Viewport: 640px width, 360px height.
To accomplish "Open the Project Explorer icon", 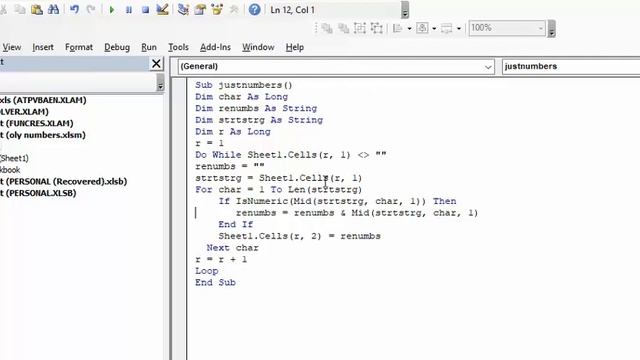I will pos(183,9).
